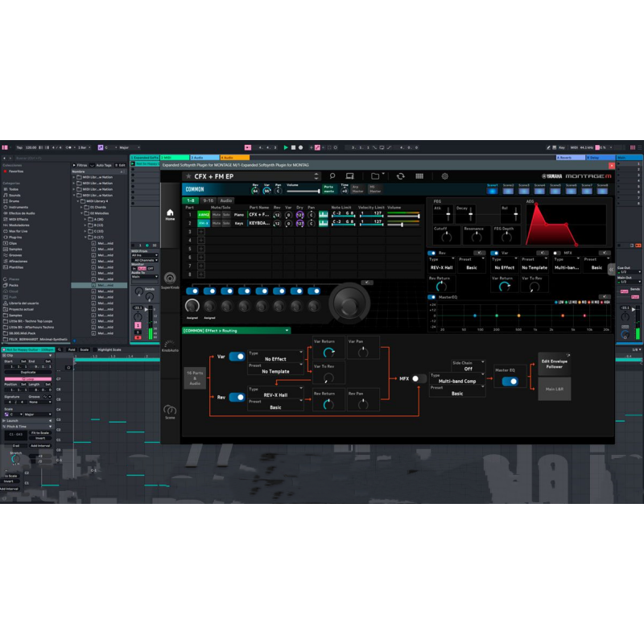The height and width of the screenshot is (644, 644).
Task: Click the keyboard icon on Part 2 row
Action: click(x=324, y=223)
